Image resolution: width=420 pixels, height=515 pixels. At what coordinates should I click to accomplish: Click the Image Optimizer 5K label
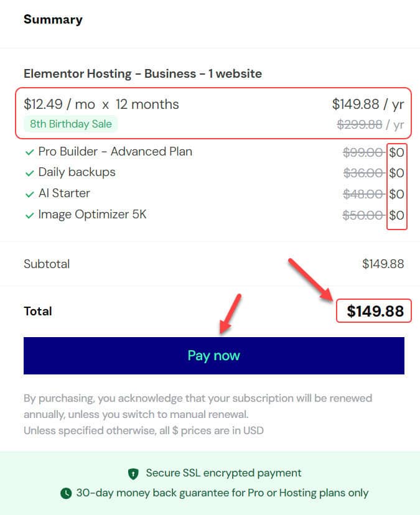point(92,215)
